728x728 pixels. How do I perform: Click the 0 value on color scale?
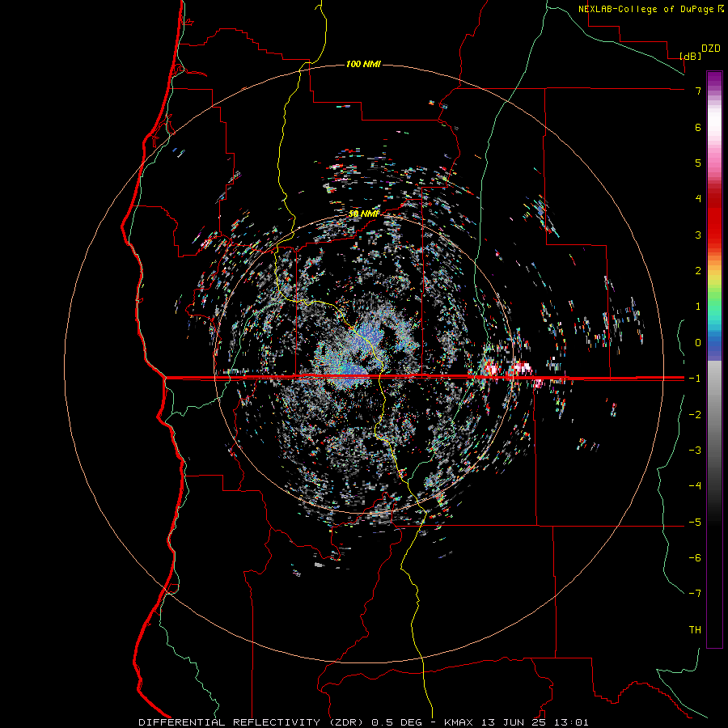[698, 343]
